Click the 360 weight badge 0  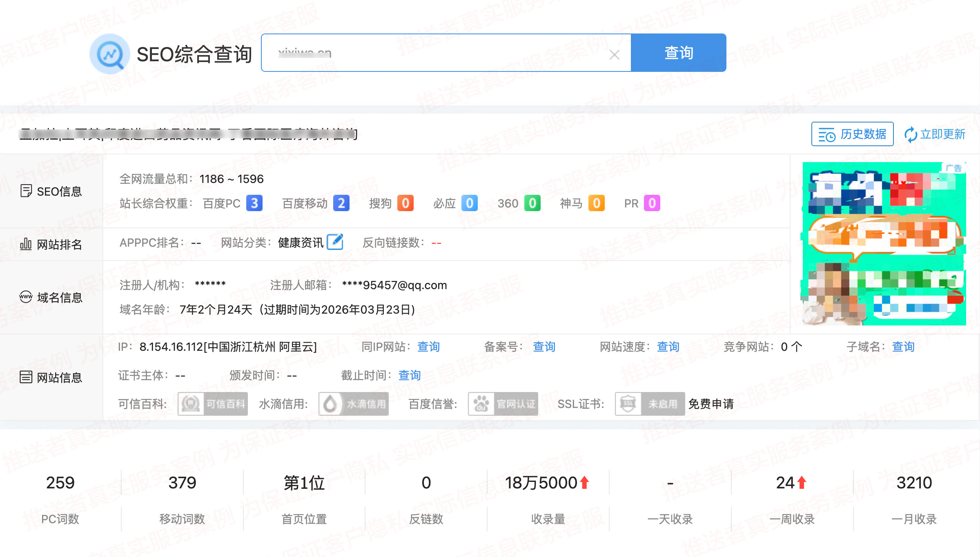coord(532,203)
